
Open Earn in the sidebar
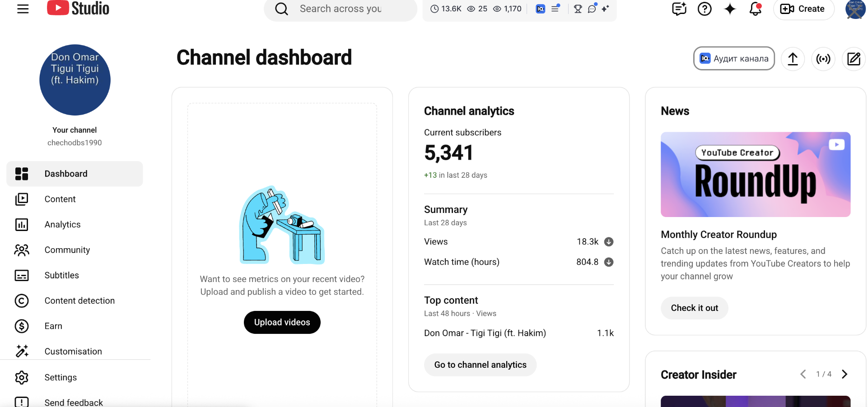(x=75, y=326)
